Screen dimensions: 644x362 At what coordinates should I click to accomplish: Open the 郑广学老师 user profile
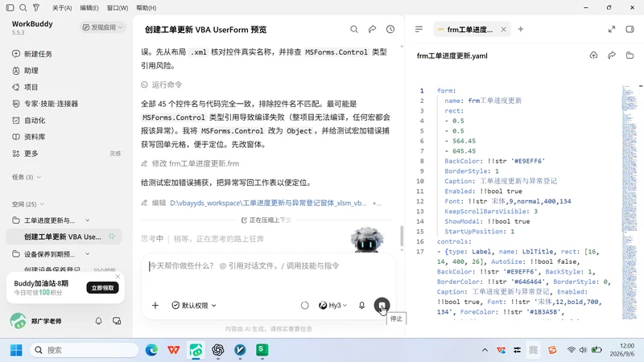35,321
